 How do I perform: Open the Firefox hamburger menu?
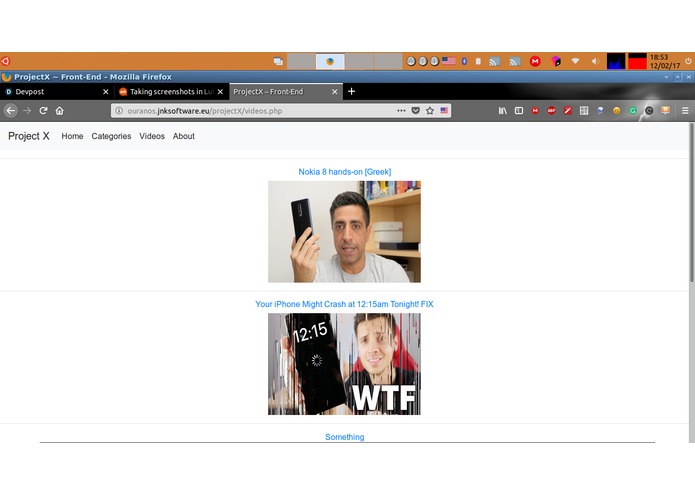coord(685,111)
